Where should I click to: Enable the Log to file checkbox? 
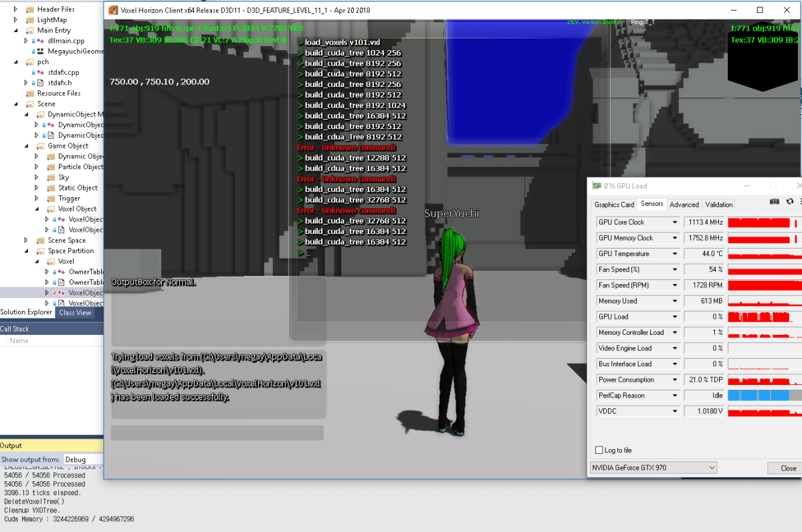tap(599, 450)
